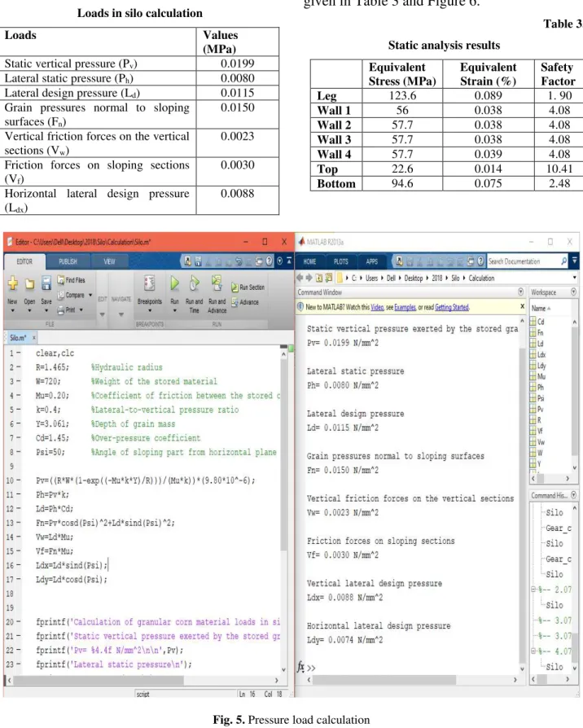Click the fx function browser icon
This screenshot has width=583, height=728.
(x=300, y=667)
